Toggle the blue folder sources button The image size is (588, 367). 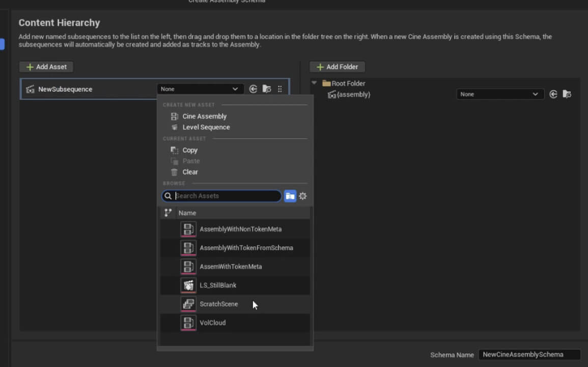[x=290, y=196]
